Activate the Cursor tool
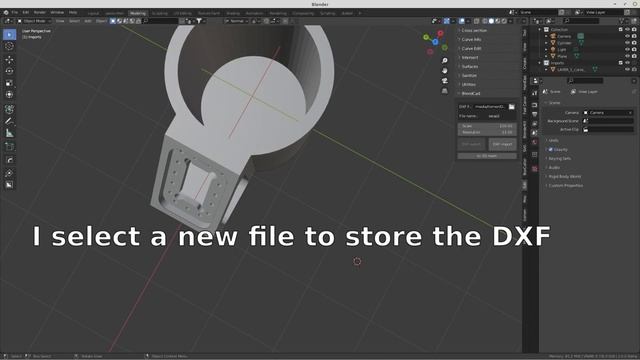The width and height of the screenshot is (640, 360). pos(9,46)
